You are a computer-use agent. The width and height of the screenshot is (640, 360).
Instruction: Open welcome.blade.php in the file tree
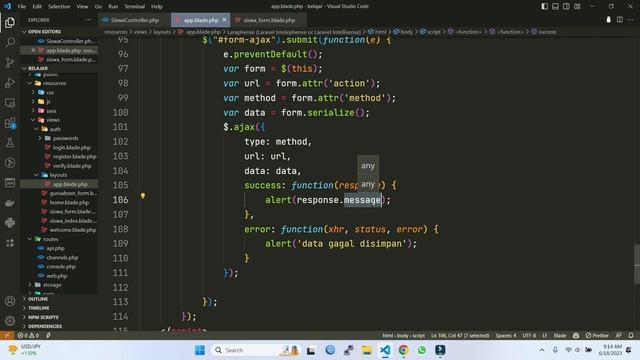tap(73, 230)
